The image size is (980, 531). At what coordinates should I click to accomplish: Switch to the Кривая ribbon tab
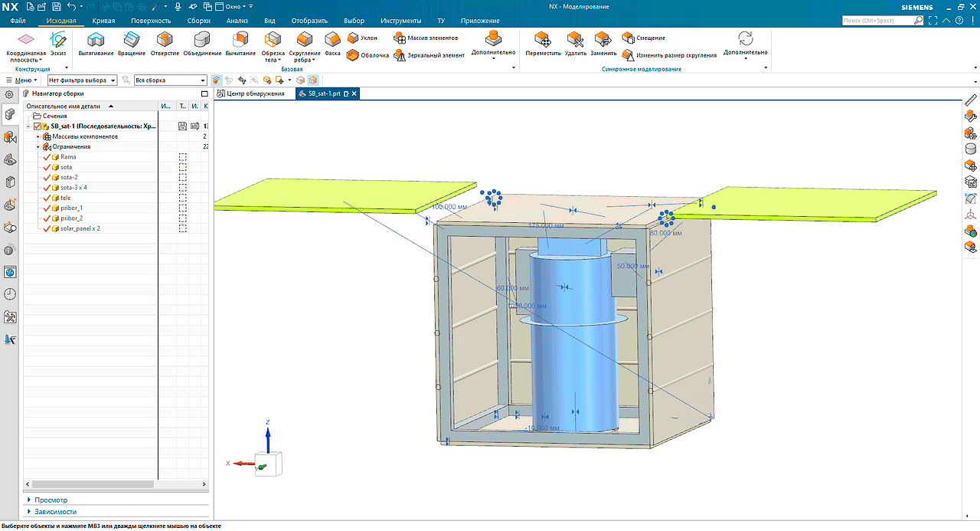point(103,21)
